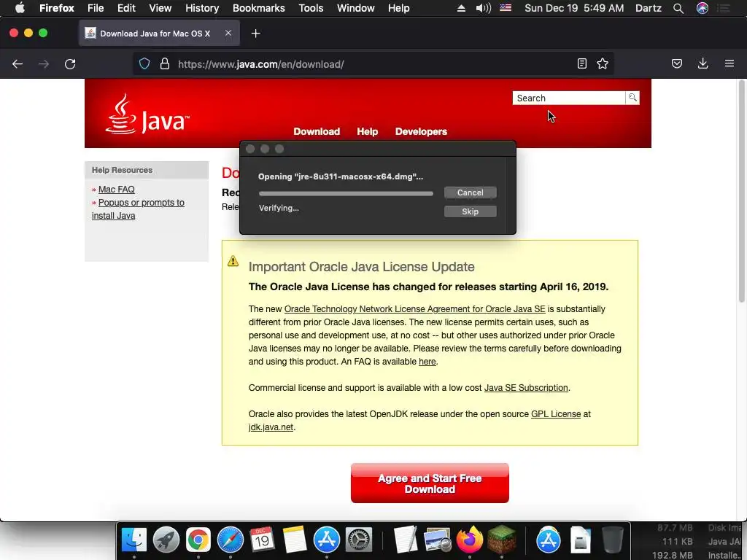This screenshot has height=560, width=747.
Task: Open the Download navigation link
Action: pos(317,131)
